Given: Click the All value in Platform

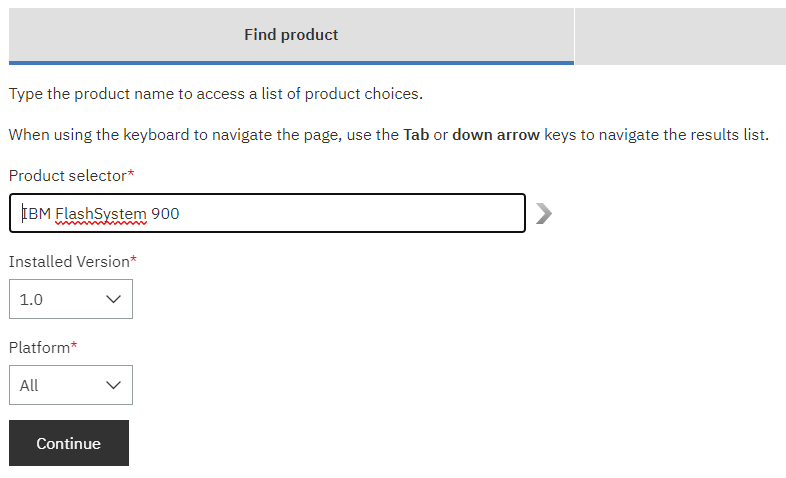Looking at the screenshot, I should pos(29,385).
